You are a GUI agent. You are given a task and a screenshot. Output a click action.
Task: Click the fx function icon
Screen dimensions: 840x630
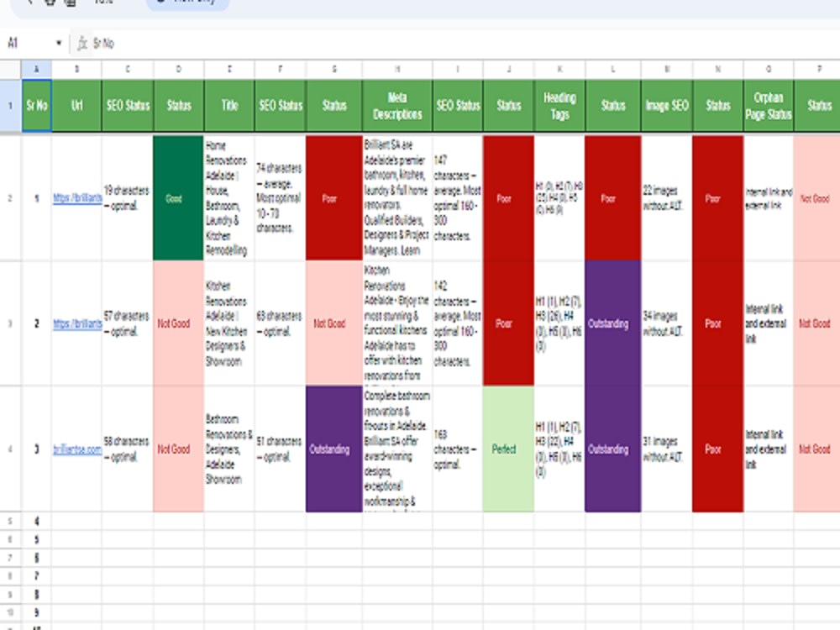point(81,44)
